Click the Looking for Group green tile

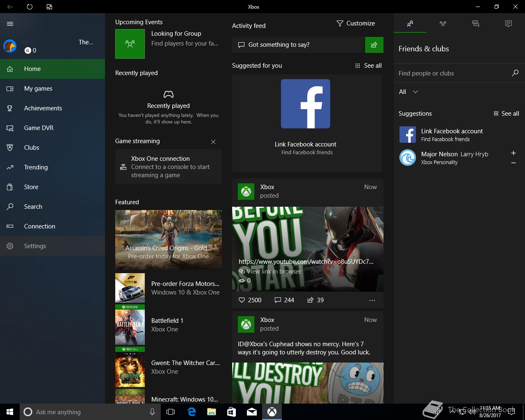coord(130,43)
